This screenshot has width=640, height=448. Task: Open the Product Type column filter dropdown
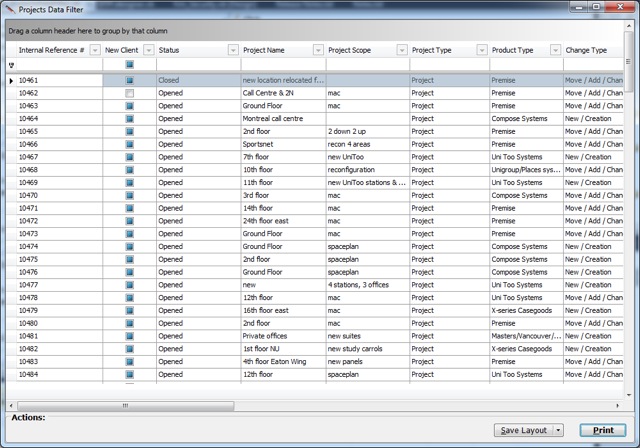pyautogui.click(x=553, y=49)
